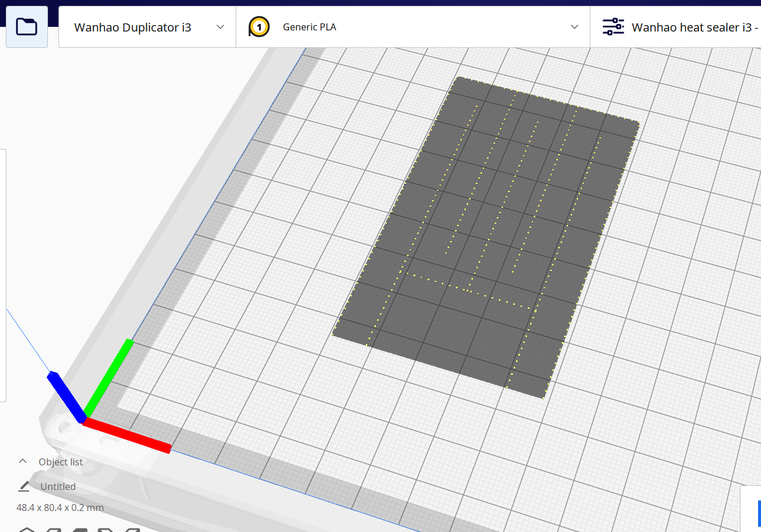Click the pencil icon beside Untitled

pyautogui.click(x=24, y=486)
